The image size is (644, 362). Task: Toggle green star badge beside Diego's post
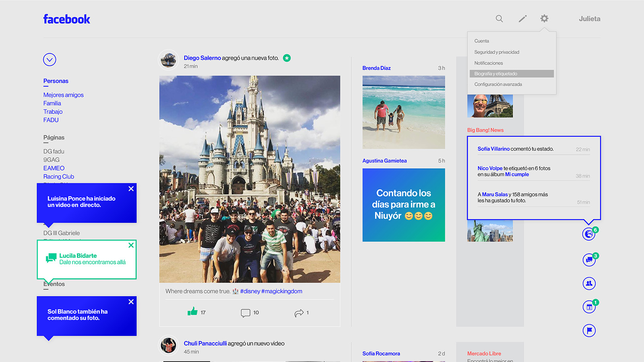tap(287, 58)
